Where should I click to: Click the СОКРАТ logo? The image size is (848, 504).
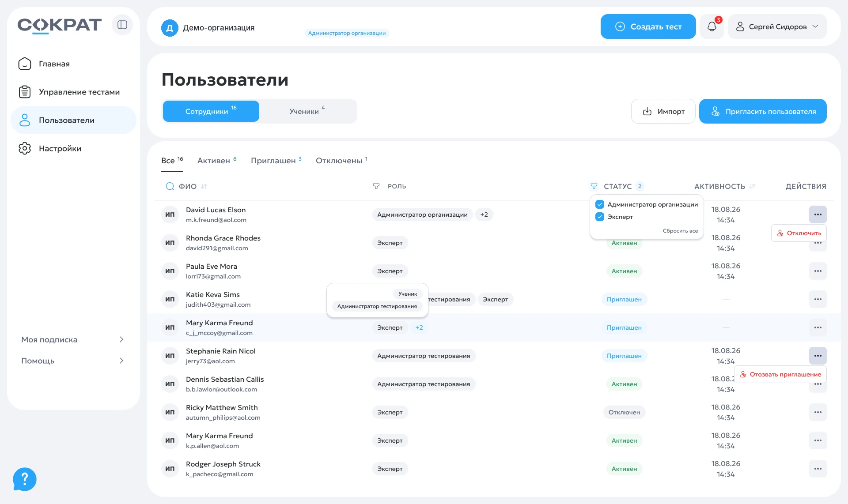pos(60,25)
